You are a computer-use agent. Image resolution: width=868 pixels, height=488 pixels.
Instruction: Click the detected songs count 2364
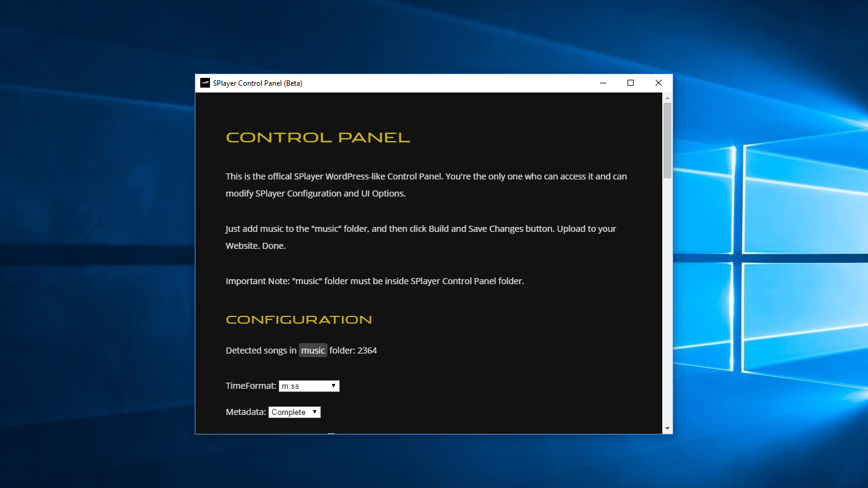pos(368,350)
